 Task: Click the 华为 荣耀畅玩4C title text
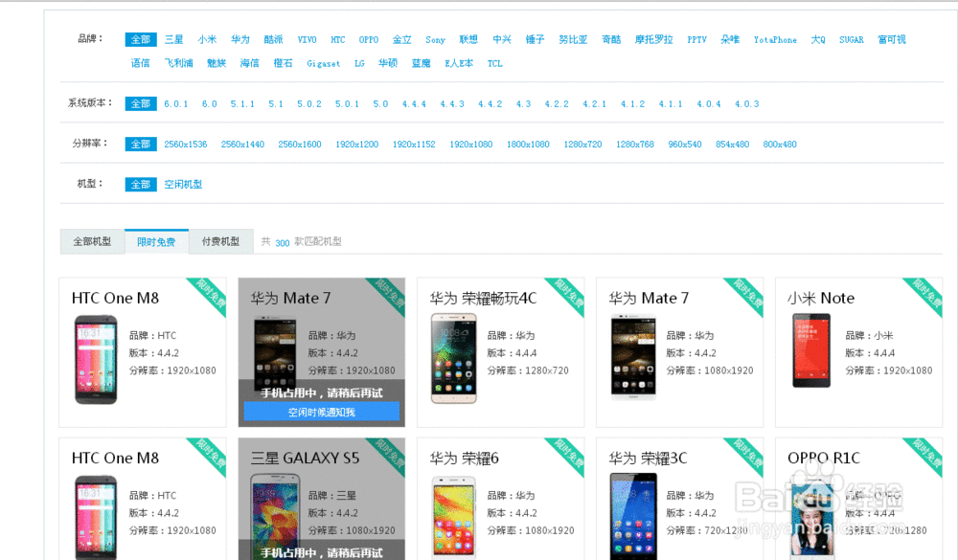click(483, 298)
